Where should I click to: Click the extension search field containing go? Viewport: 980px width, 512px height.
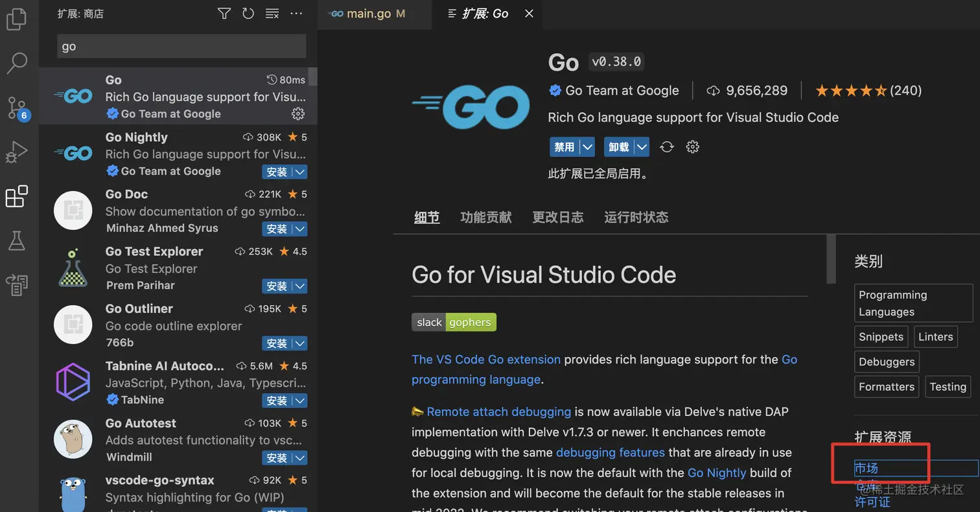181,47
